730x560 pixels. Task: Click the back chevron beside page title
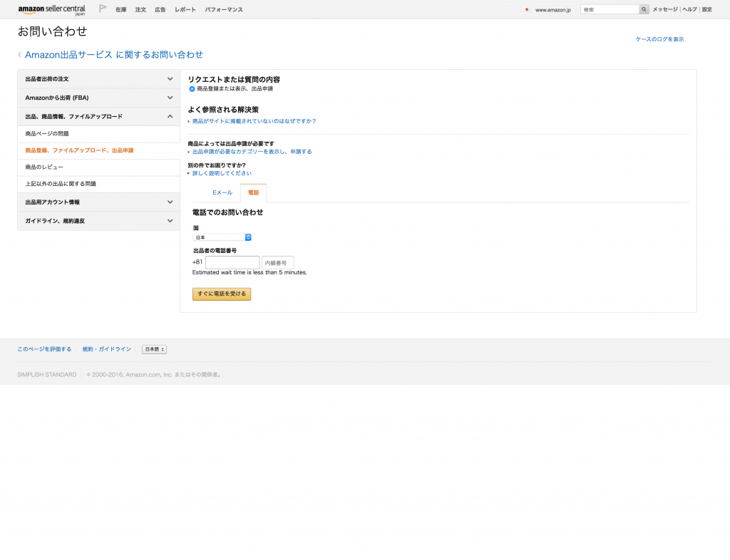(19, 55)
